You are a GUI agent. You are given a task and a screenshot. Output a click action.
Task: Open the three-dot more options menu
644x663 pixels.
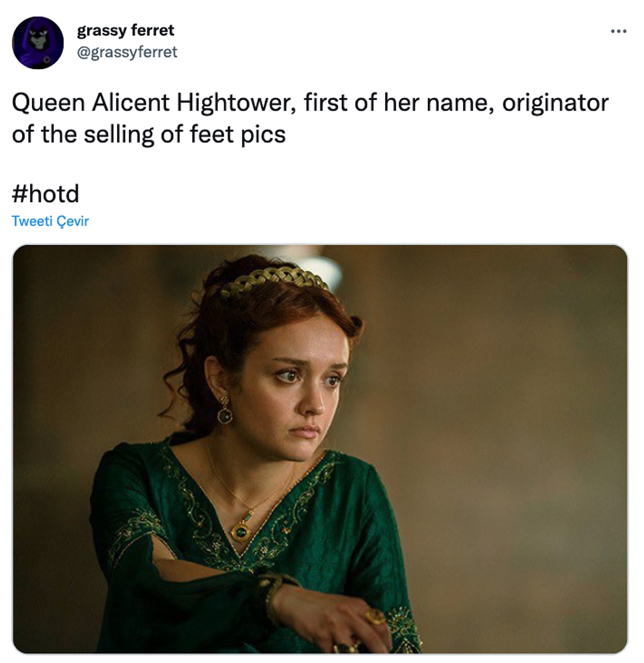(x=618, y=32)
